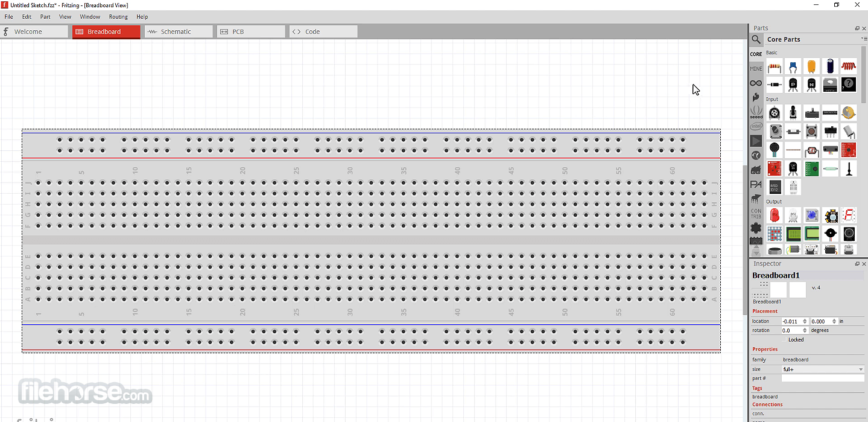Select the MINE parts bin
This screenshot has height=422, width=868.
pyautogui.click(x=756, y=69)
